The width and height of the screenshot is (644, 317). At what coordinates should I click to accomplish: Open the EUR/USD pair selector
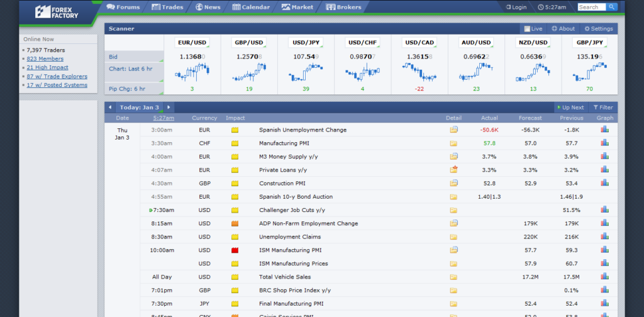(192, 42)
